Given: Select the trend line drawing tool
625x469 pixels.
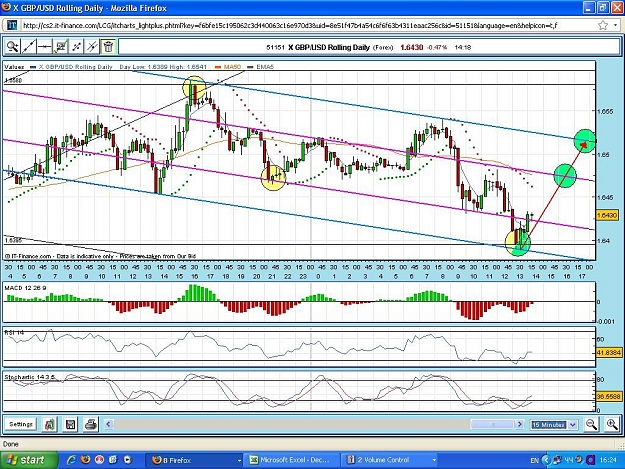Looking at the screenshot, I should (x=28, y=47).
